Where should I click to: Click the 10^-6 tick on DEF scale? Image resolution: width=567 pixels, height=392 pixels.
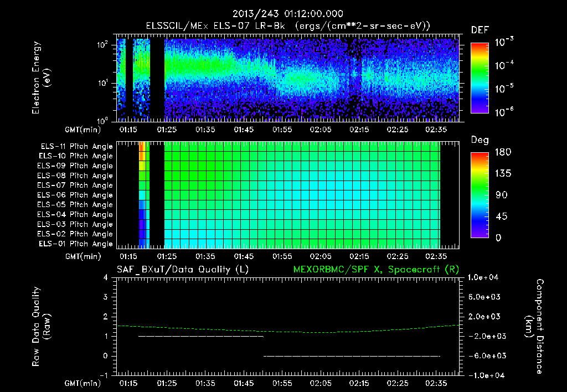(504, 112)
